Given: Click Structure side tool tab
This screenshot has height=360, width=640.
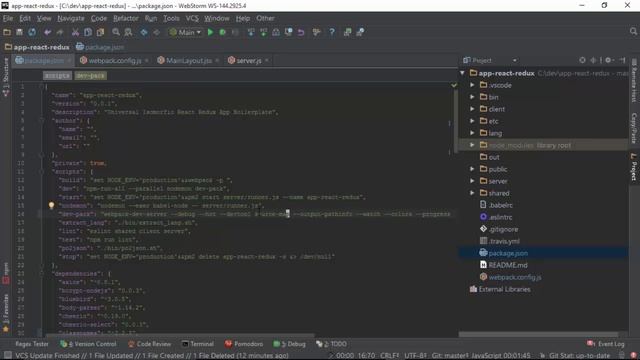Looking at the screenshot, I should point(6,77).
